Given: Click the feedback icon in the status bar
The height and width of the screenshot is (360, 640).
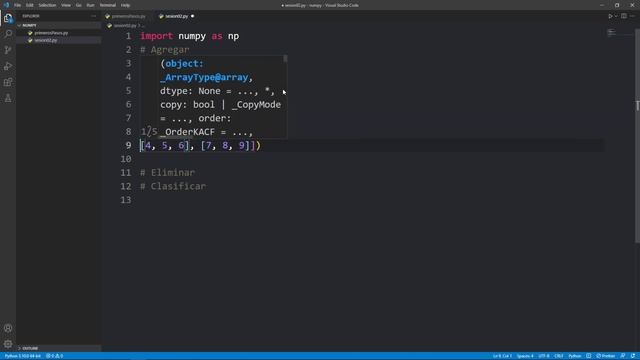Looking at the screenshot, I should (x=623, y=356).
